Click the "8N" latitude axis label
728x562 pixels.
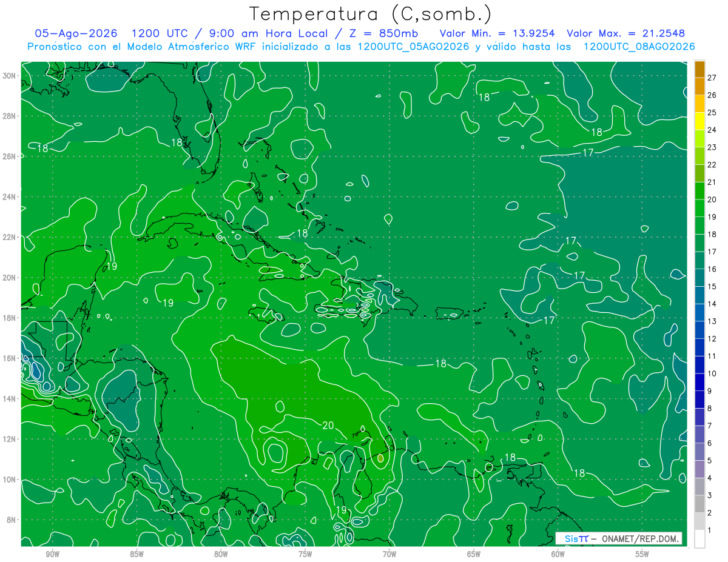12,520
